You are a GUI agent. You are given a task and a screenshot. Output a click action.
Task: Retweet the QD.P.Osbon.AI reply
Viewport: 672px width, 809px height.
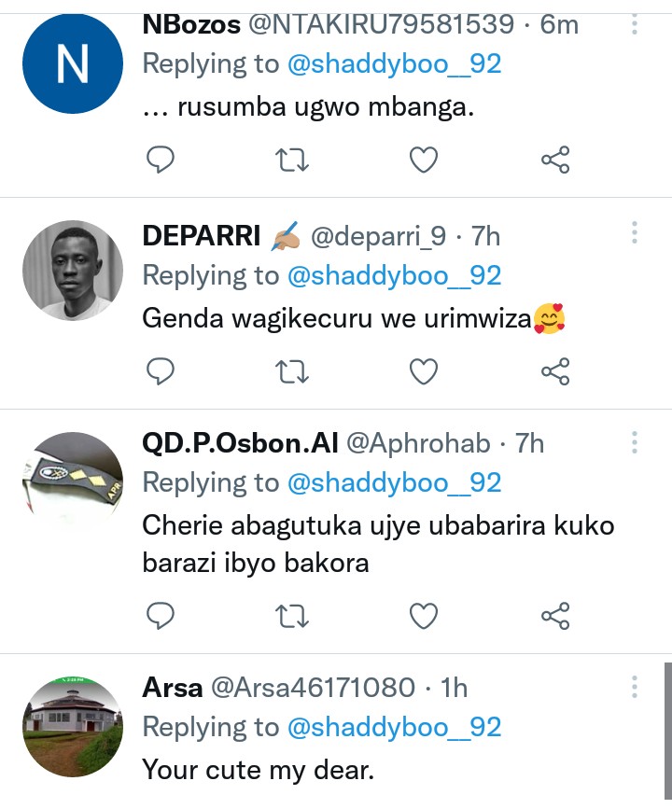[x=292, y=616]
